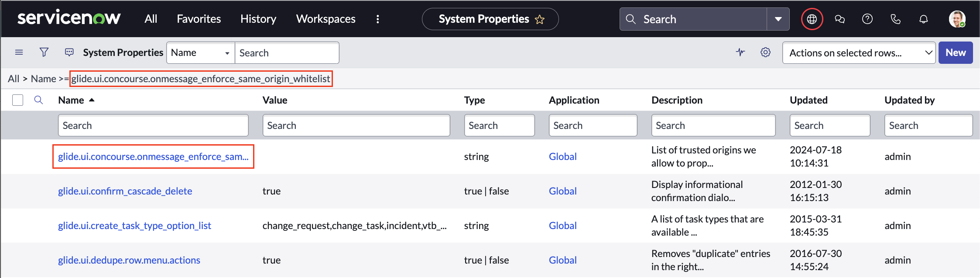The height and width of the screenshot is (278, 980).
Task: Open glide.ui.dedupe.row.menu.actions property
Action: point(129,260)
